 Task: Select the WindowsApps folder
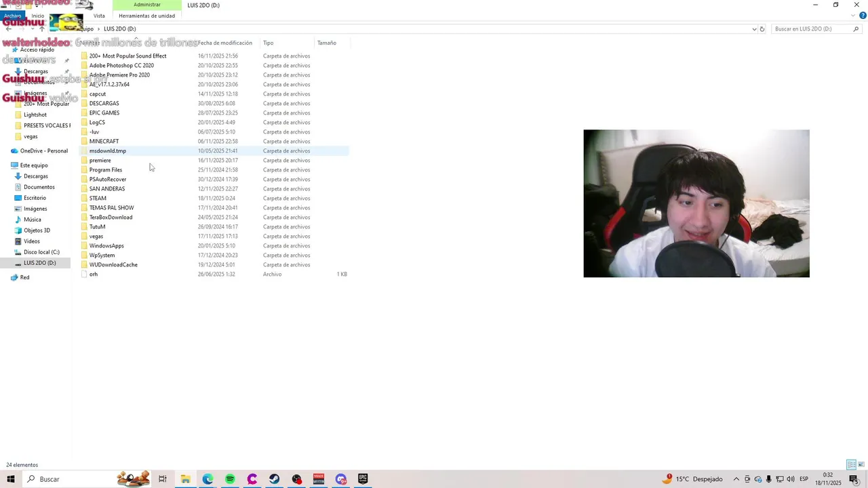point(106,246)
